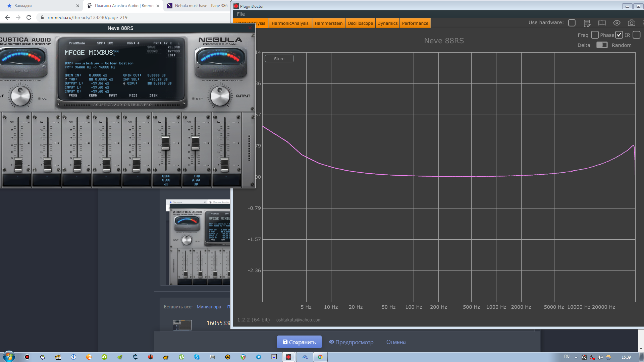This screenshot has height=362, width=644.
Task: Toggle BYPASS on the Nebula display
Action: click(x=173, y=51)
